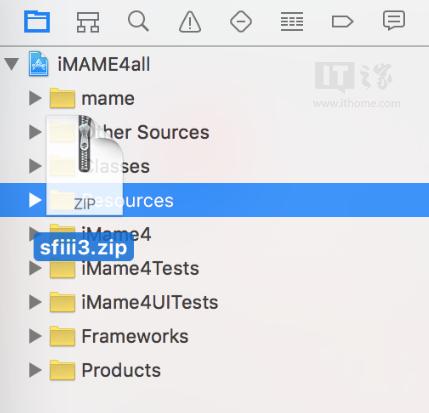Image resolution: width=429 pixels, height=413 pixels.
Task: Show the Issue navigator warning triangle
Action: (x=190, y=22)
